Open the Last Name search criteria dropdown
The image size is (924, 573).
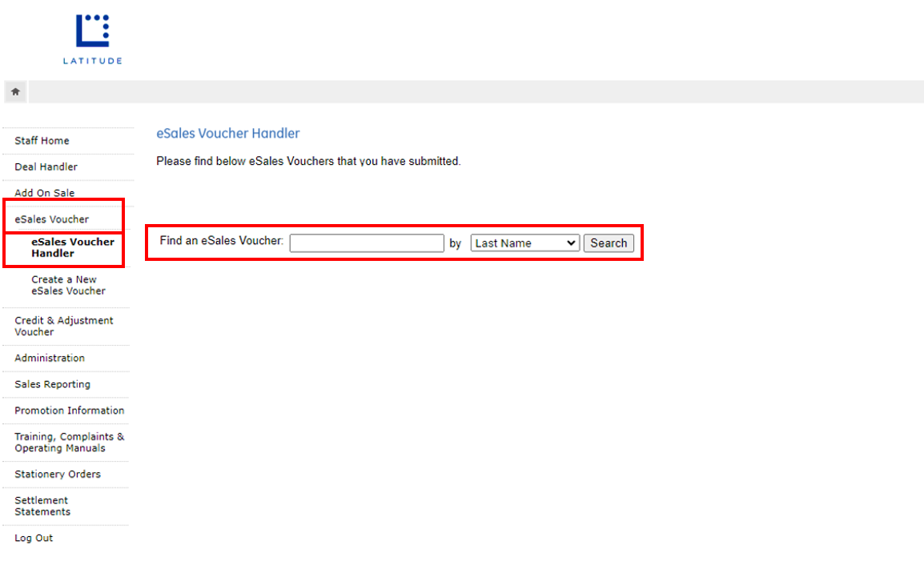[524, 243]
